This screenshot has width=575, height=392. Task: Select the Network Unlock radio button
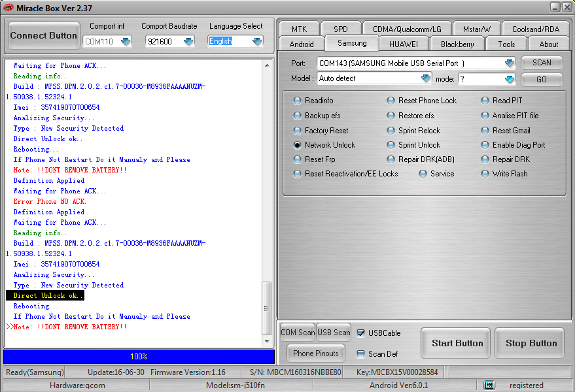pyautogui.click(x=298, y=145)
